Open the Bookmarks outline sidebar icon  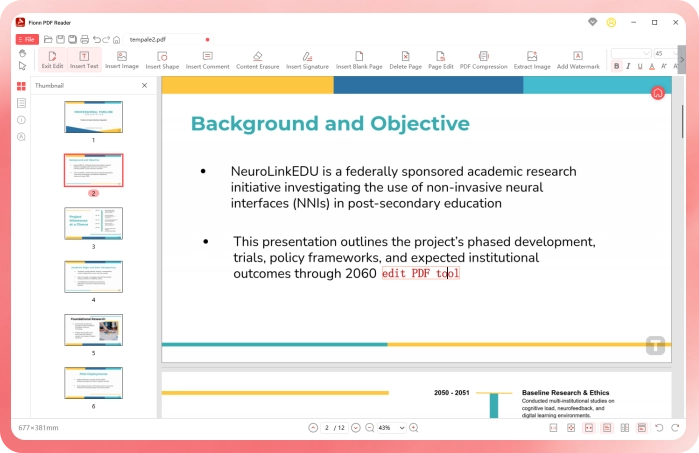coord(21,103)
